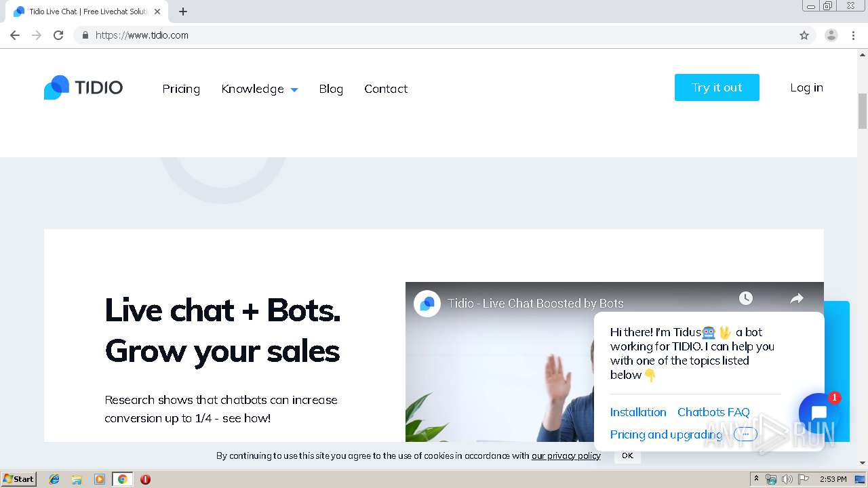Expand the Knowledge dropdown menu
Screen dimensions: 868x488
260,89
